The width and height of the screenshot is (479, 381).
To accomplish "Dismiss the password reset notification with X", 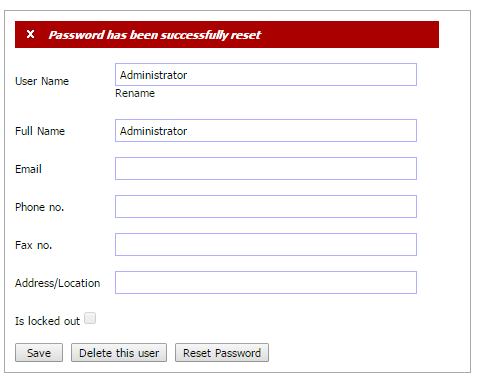I will tap(30, 34).
